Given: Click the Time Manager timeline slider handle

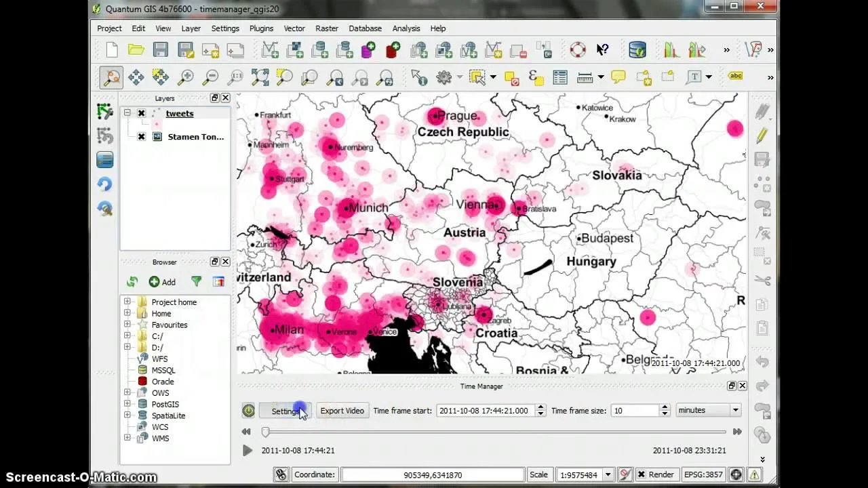Looking at the screenshot, I should 266,432.
